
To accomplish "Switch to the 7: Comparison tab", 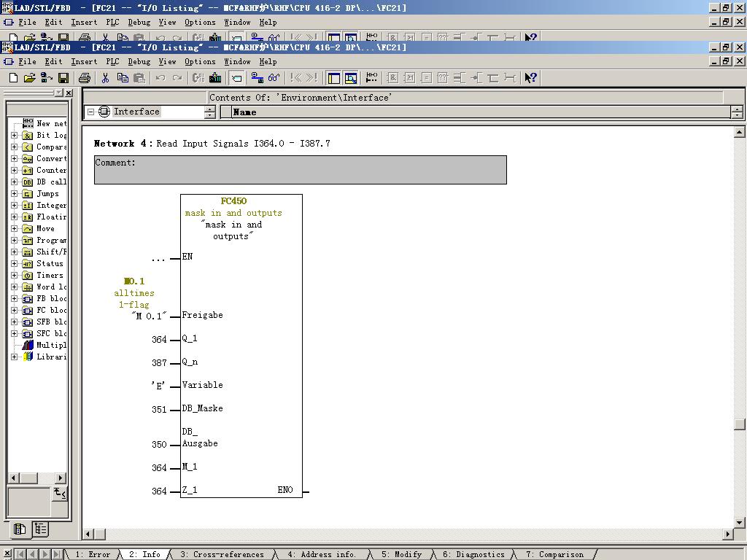I will 554,554.
